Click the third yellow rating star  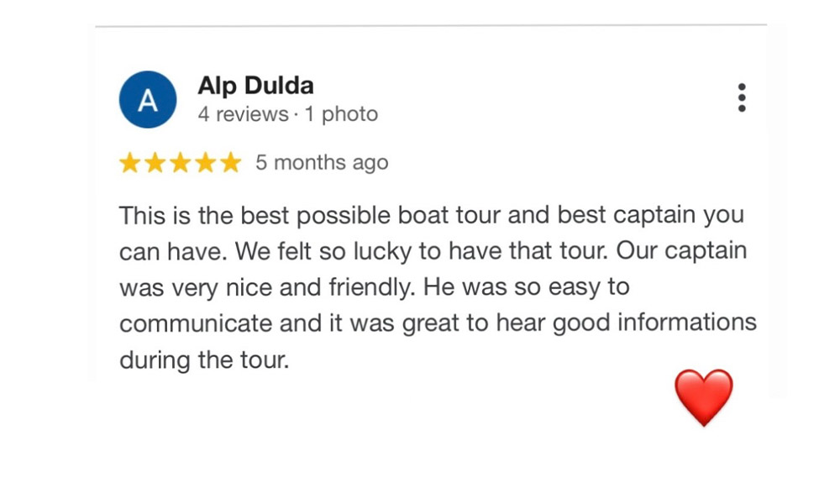181,163
